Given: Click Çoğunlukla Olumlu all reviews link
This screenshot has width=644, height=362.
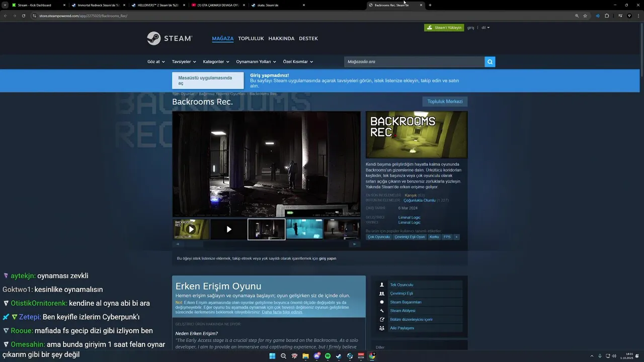Looking at the screenshot, I should coord(419,200).
